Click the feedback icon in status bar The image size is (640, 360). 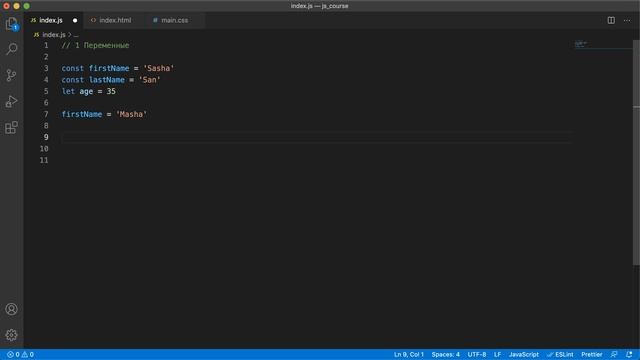click(614, 354)
